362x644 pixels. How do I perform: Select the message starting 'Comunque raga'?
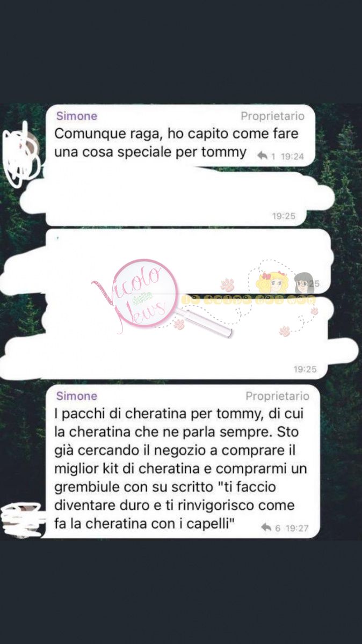(x=180, y=136)
